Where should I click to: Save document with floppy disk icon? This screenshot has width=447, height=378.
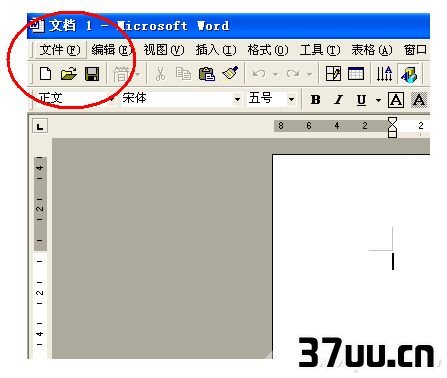click(x=92, y=74)
